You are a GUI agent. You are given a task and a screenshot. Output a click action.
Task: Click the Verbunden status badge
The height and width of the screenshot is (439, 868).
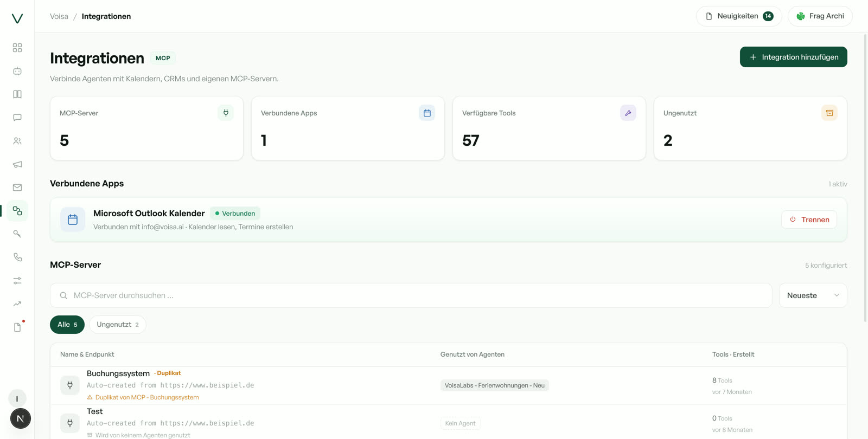235,214
